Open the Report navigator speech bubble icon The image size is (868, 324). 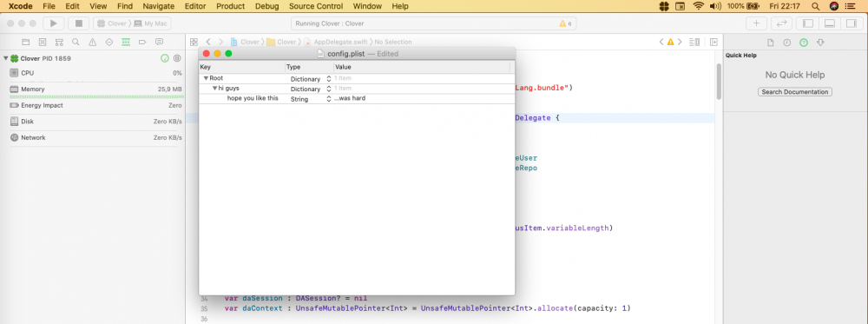click(160, 42)
